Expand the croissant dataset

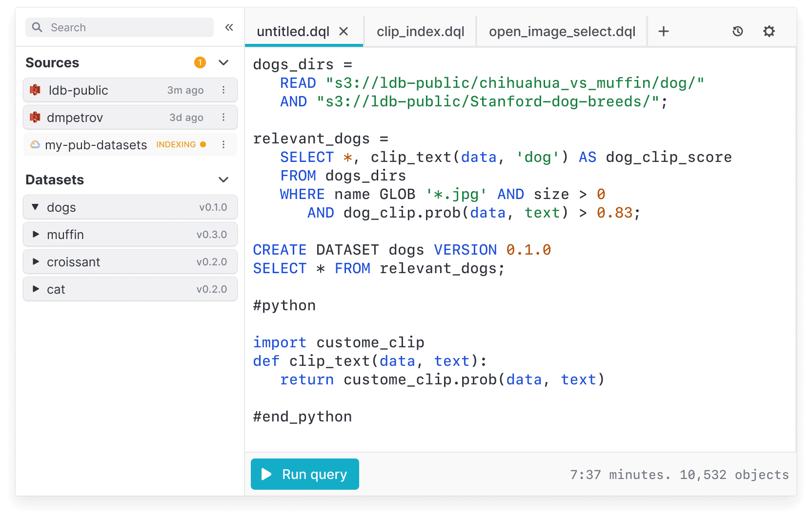pyautogui.click(x=36, y=262)
